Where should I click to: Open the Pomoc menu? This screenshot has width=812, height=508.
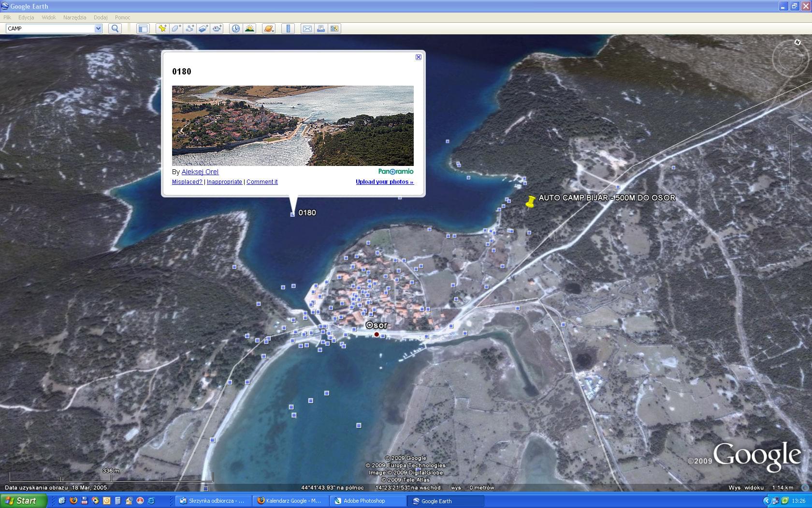click(122, 17)
